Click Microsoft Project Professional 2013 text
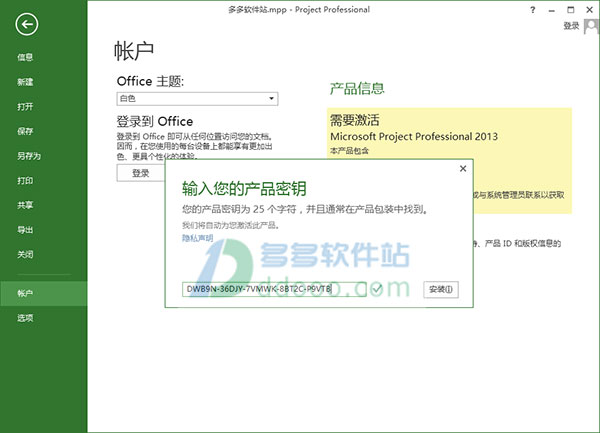The image size is (600, 433). (414, 137)
